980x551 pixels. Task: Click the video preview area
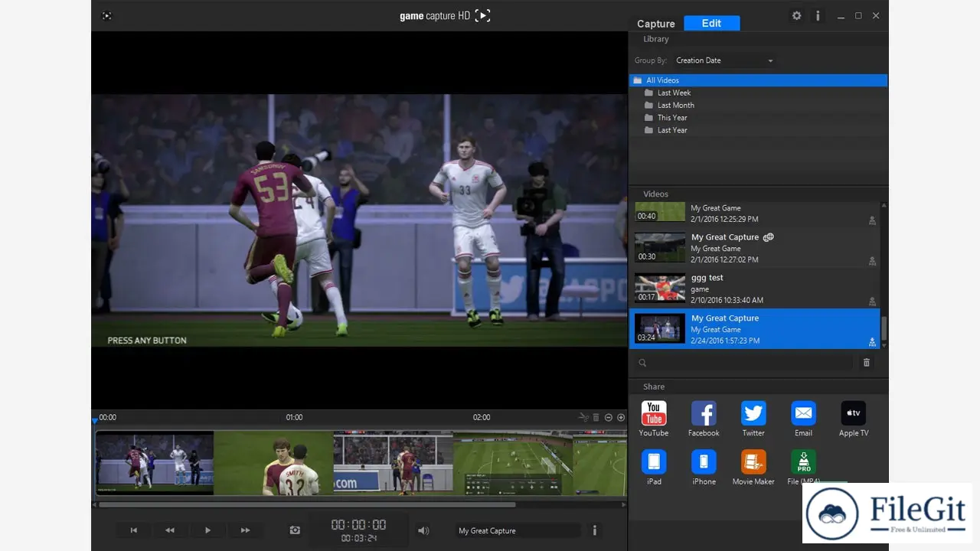tap(359, 220)
